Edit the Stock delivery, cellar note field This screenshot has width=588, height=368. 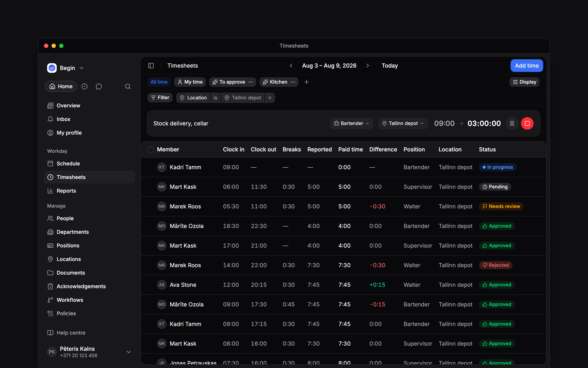point(181,123)
